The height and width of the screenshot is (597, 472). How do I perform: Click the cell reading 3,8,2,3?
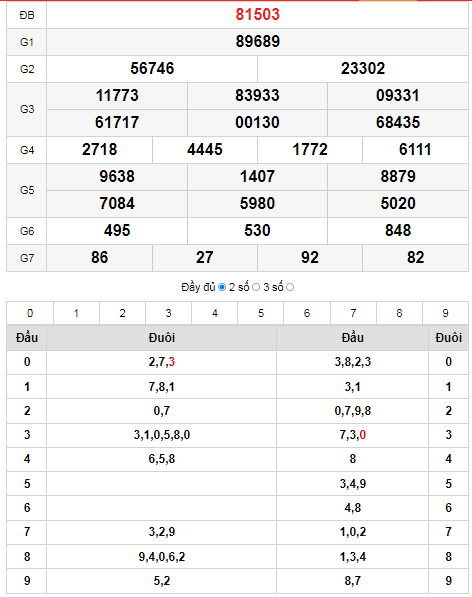(352, 362)
